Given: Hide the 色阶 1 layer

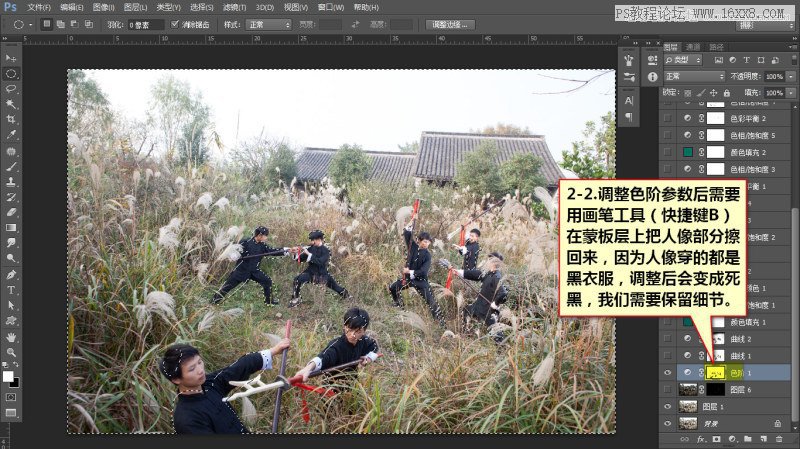Looking at the screenshot, I should pos(667,372).
